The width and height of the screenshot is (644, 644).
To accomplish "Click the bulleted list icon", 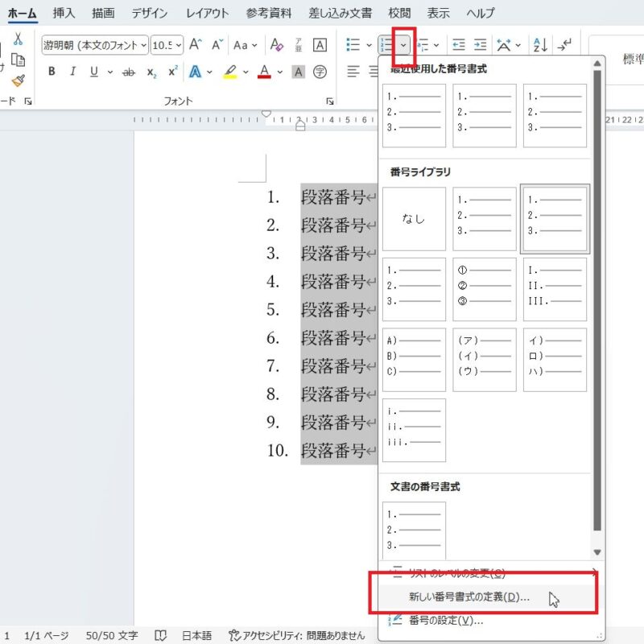I will [x=353, y=45].
